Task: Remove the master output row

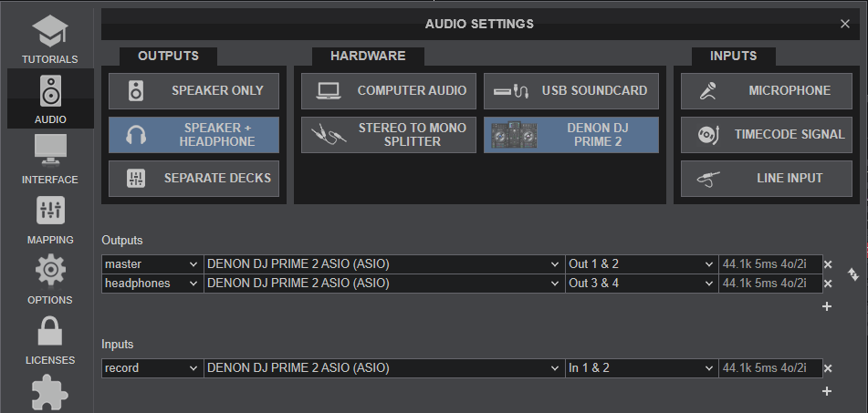Action: (828, 264)
